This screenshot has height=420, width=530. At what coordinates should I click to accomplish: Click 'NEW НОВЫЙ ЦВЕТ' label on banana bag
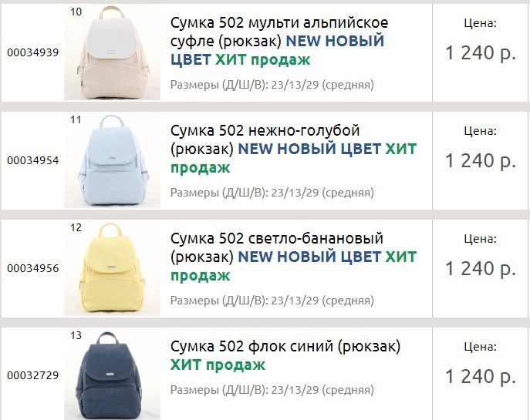click(x=309, y=257)
